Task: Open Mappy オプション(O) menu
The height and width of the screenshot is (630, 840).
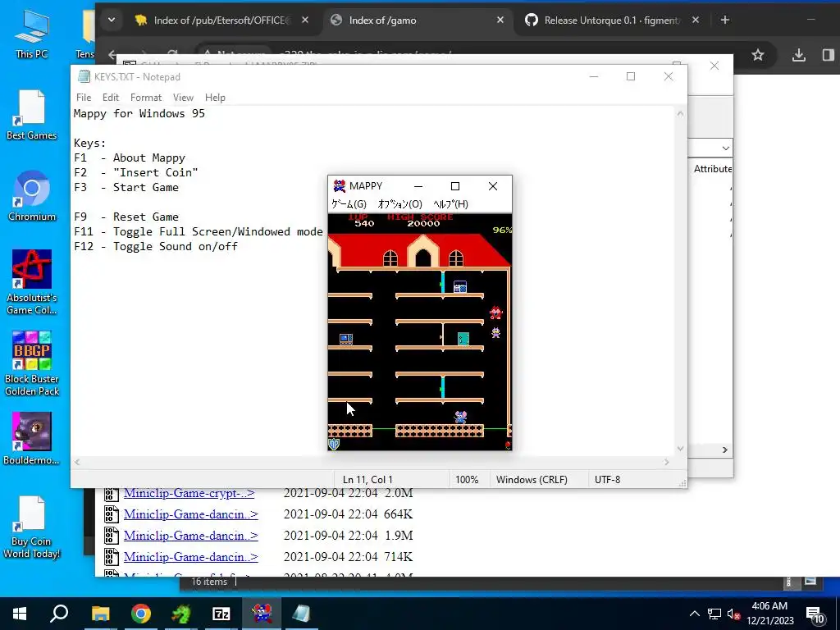Action: pos(399,204)
